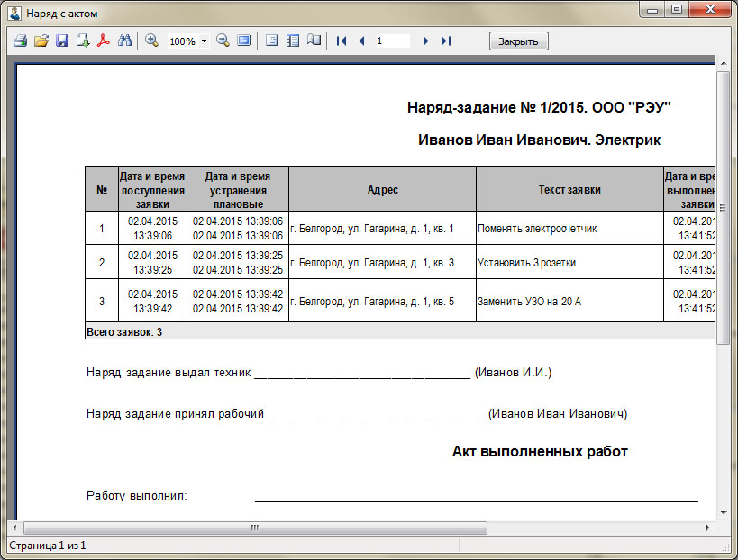Viewport: 738px width, 560px height.
Task: Click the Export report icon
Action: tap(83, 41)
